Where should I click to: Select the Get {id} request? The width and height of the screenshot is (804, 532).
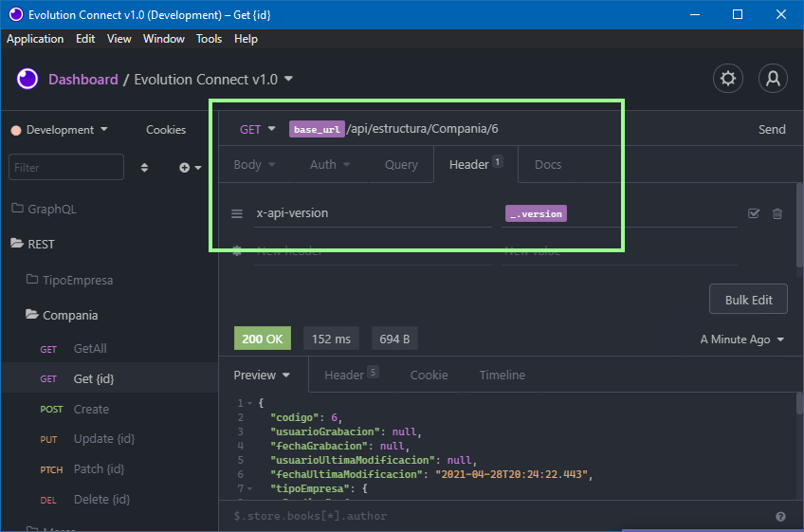coord(109,378)
